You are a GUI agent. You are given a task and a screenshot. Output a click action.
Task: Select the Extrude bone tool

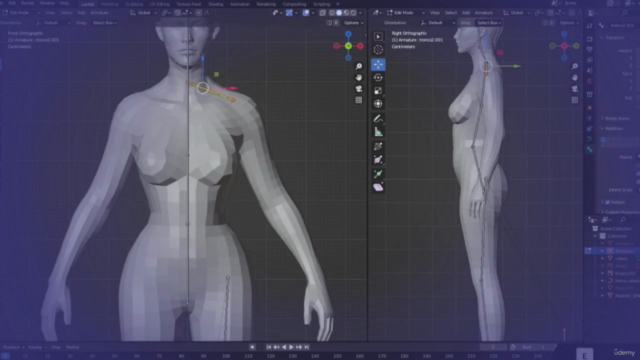(378, 174)
